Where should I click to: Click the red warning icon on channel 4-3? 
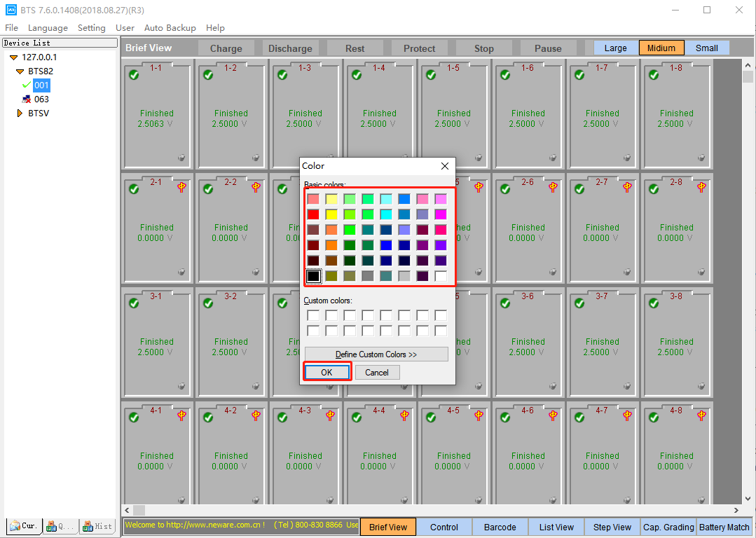coord(330,415)
